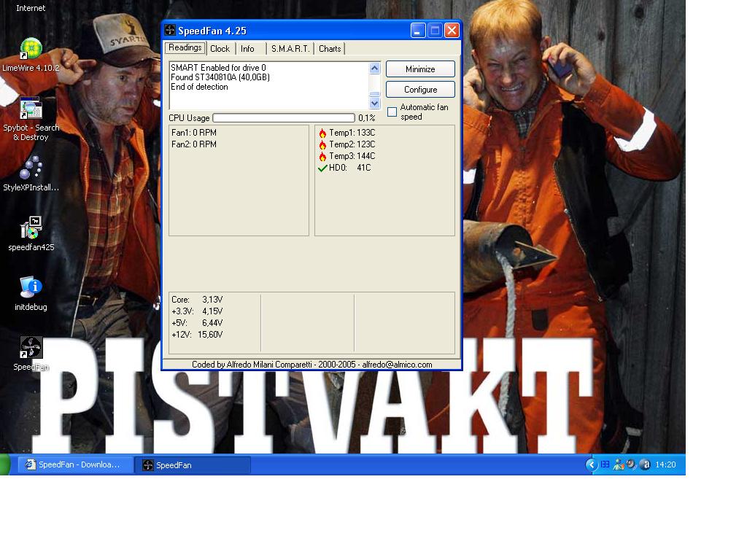Click the '+3.3V: 4,15V' voltage reading
Image resolution: width=747 pixels, height=560 pixels.
[197, 311]
